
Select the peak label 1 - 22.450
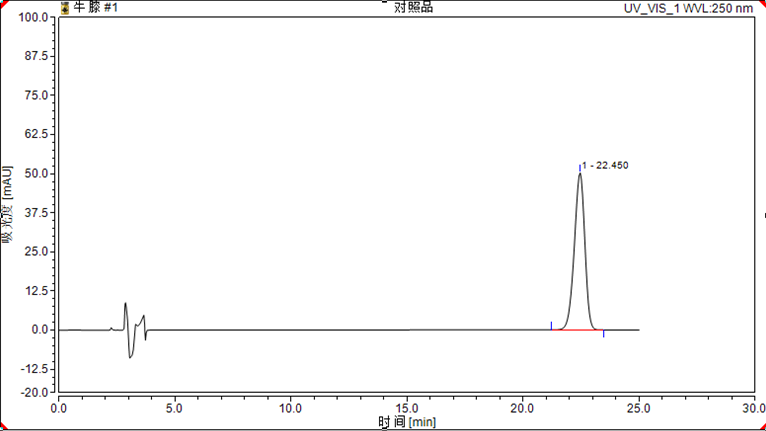[606, 165]
